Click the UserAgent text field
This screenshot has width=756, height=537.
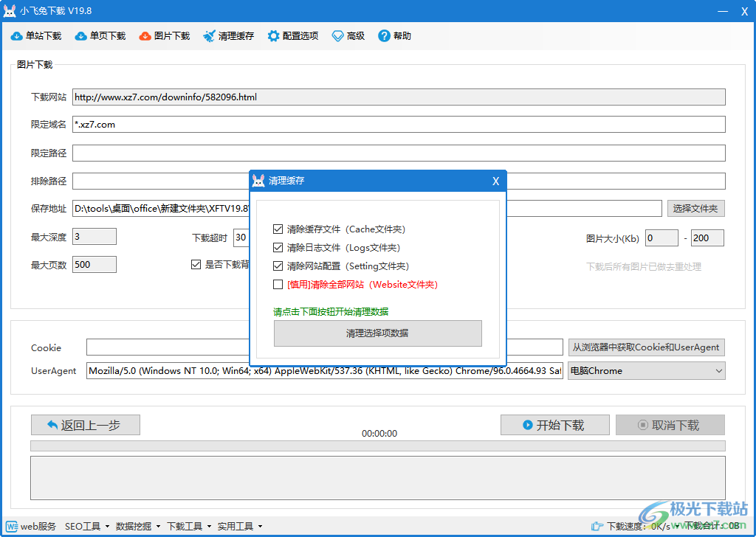[325, 371]
